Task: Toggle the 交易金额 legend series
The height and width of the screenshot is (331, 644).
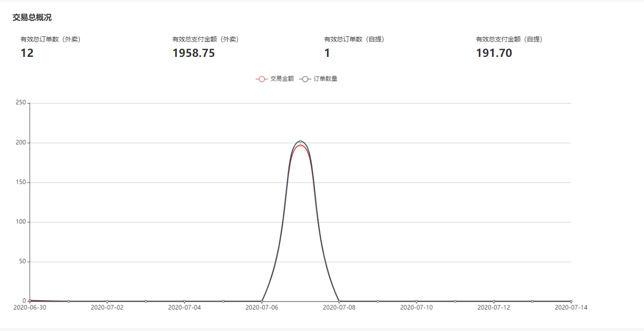Action: click(275, 79)
